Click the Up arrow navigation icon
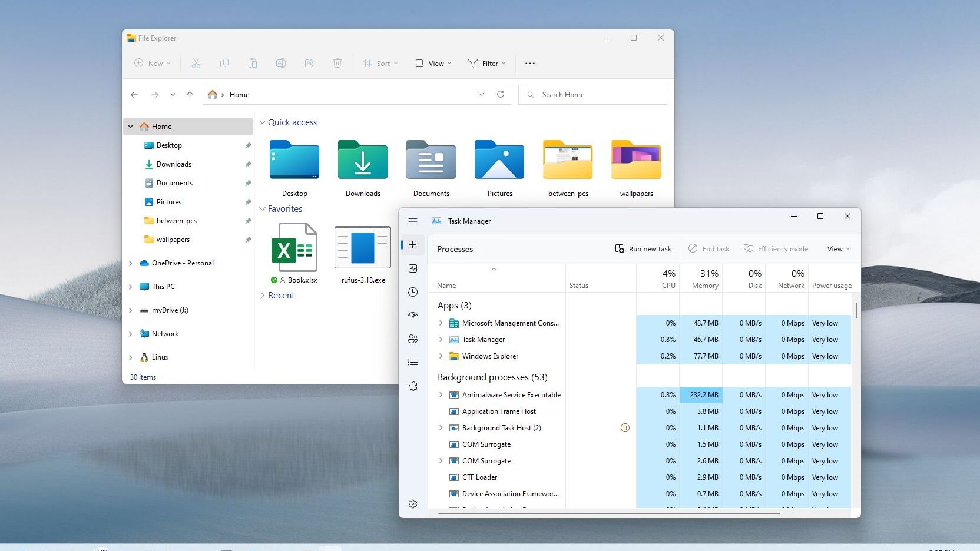The image size is (980, 551). (x=190, y=95)
